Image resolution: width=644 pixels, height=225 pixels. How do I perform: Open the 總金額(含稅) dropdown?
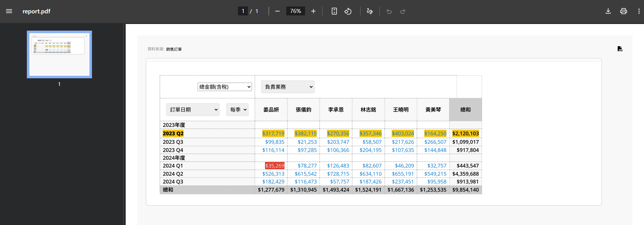[x=225, y=87]
